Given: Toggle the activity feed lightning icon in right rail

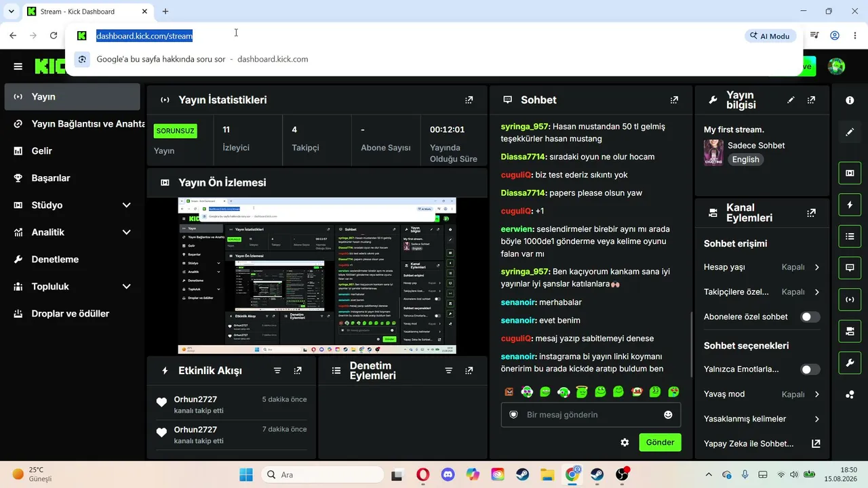Looking at the screenshot, I should pyautogui.click(x=850, y=205).
